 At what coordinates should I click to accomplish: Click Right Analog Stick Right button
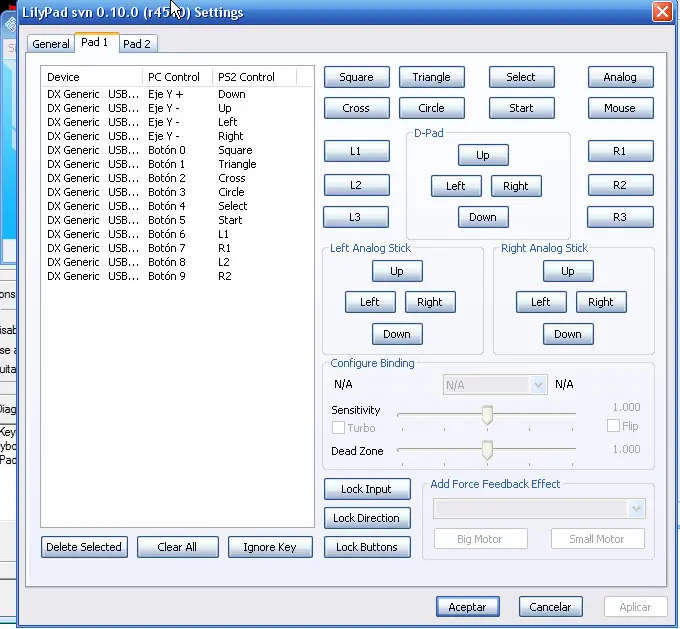601,302
